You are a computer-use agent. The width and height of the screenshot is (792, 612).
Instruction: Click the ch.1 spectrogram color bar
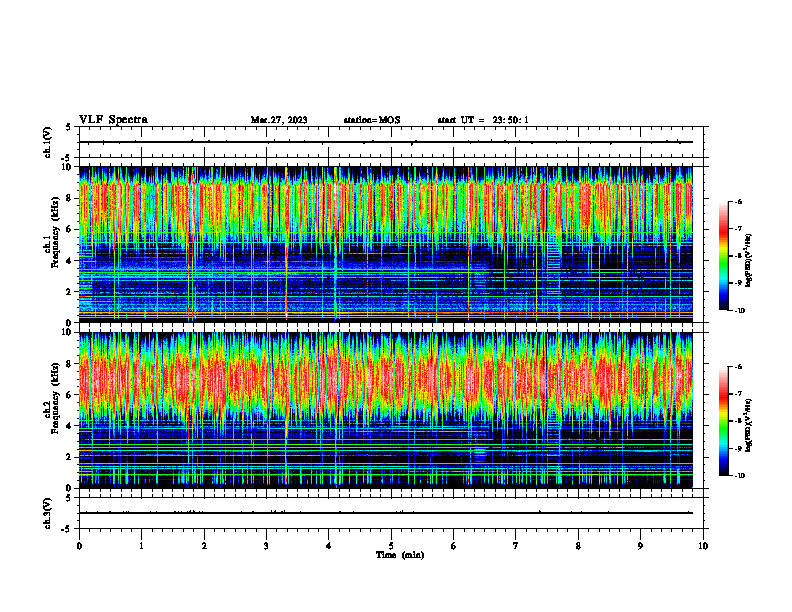click(723, 256)
